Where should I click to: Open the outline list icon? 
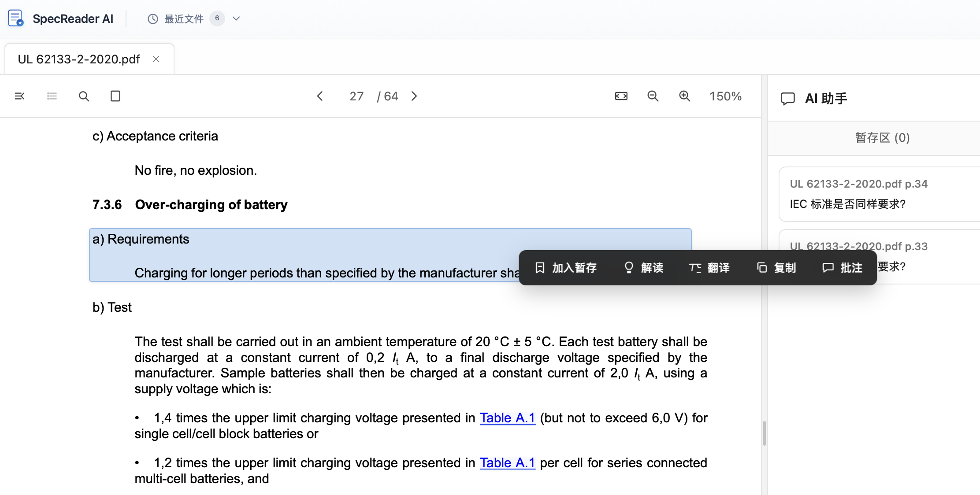[52, 96]
